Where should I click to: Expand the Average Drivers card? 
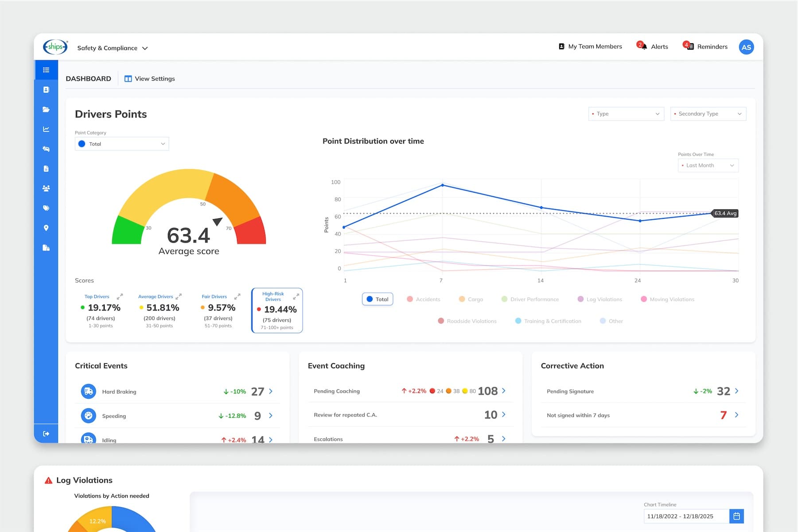tap(179, 296)
